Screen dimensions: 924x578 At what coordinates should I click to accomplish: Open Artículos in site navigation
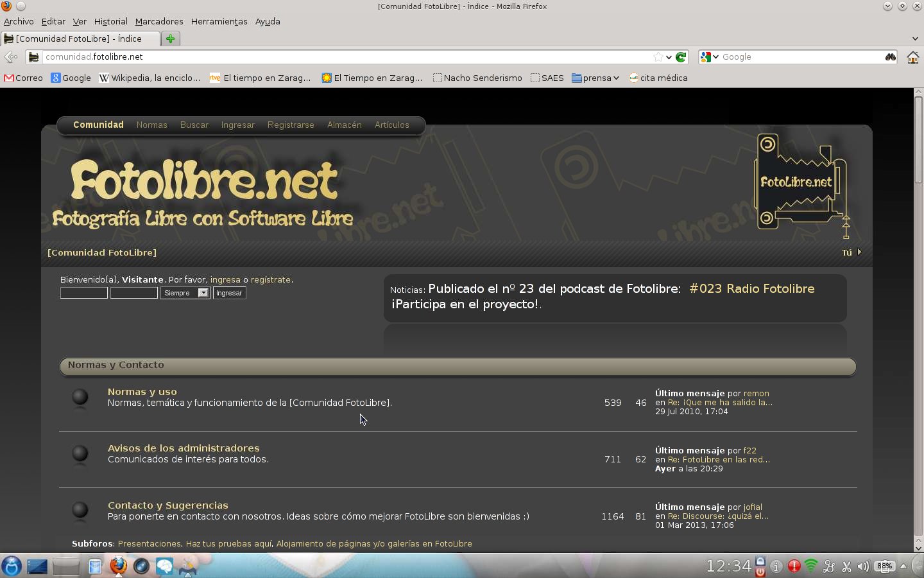tap(392, 125)
